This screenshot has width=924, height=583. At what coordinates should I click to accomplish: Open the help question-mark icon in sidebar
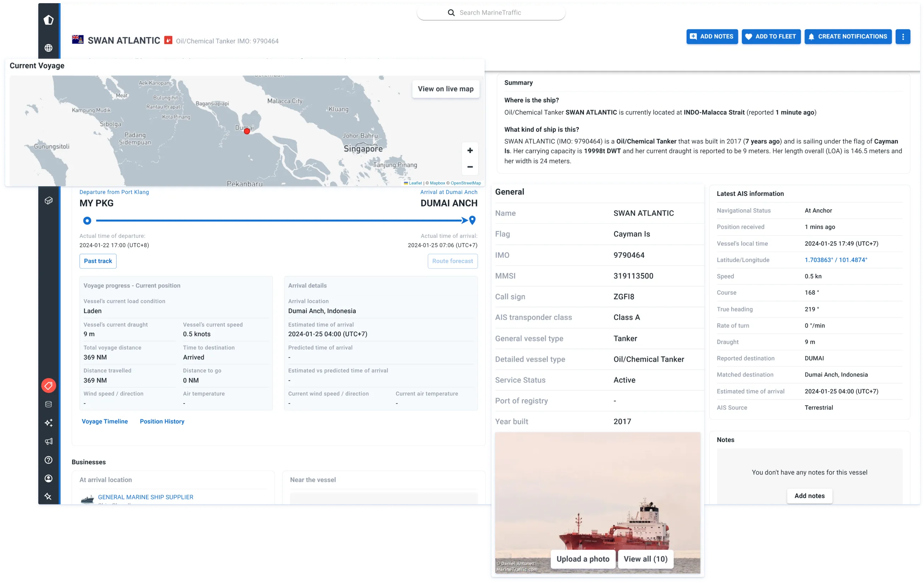click(x=49, y=460)
